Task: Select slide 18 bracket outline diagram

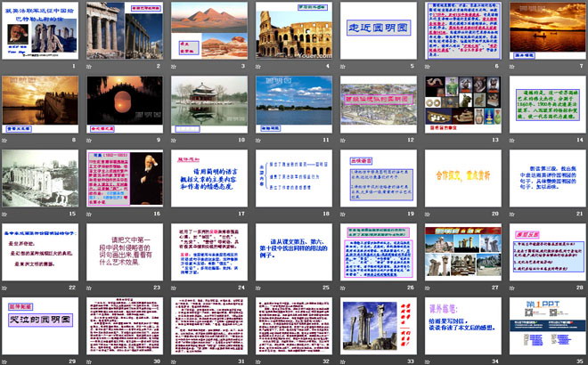Action: 294,178
